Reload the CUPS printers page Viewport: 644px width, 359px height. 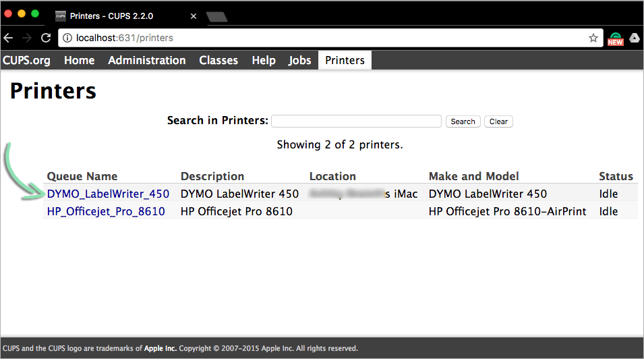[46, 38]
